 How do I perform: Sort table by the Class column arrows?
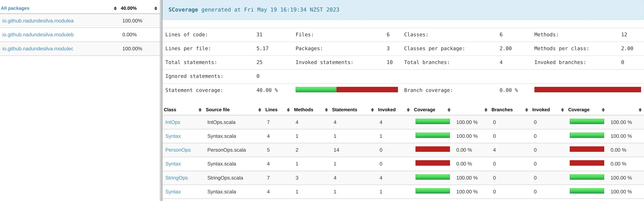(x=200, y=110)
